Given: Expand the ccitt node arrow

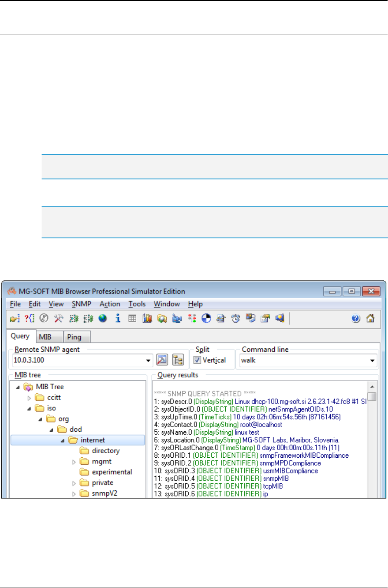Looking at the screenshot, I should (29, 398).
